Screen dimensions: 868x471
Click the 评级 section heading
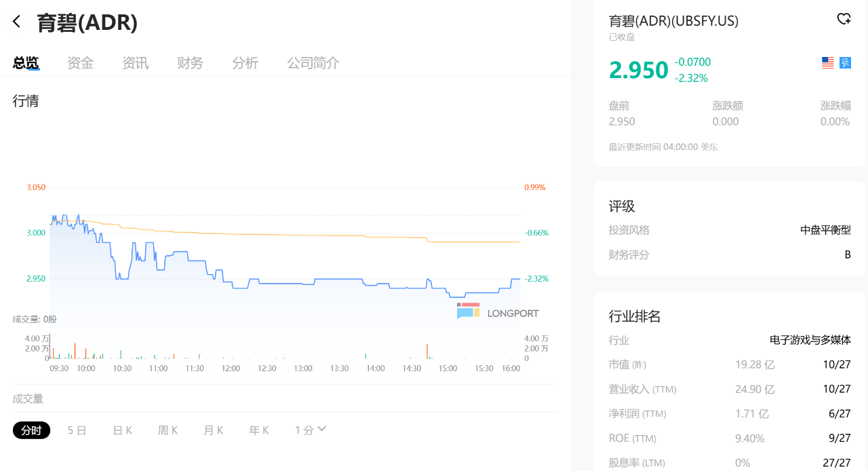(x=622, y=206)
